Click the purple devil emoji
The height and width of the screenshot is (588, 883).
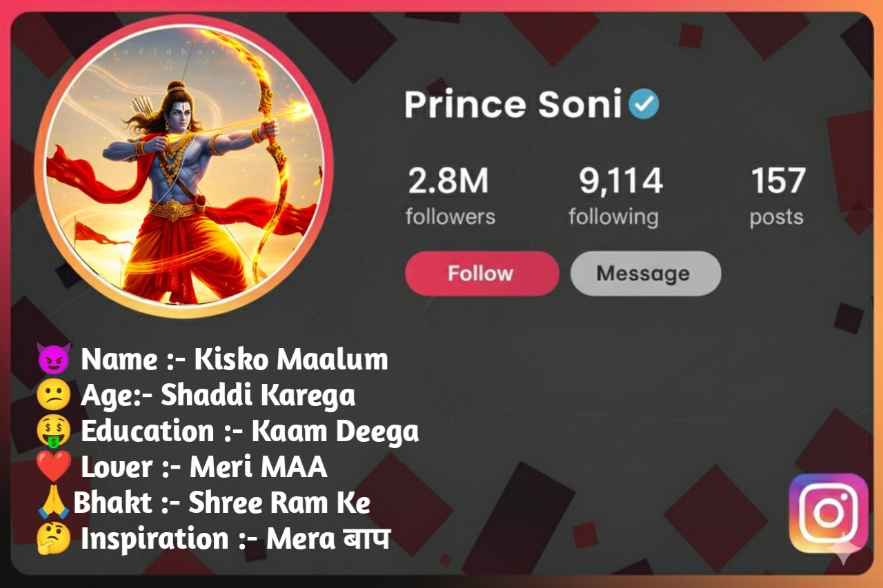[x=54, y=360]
